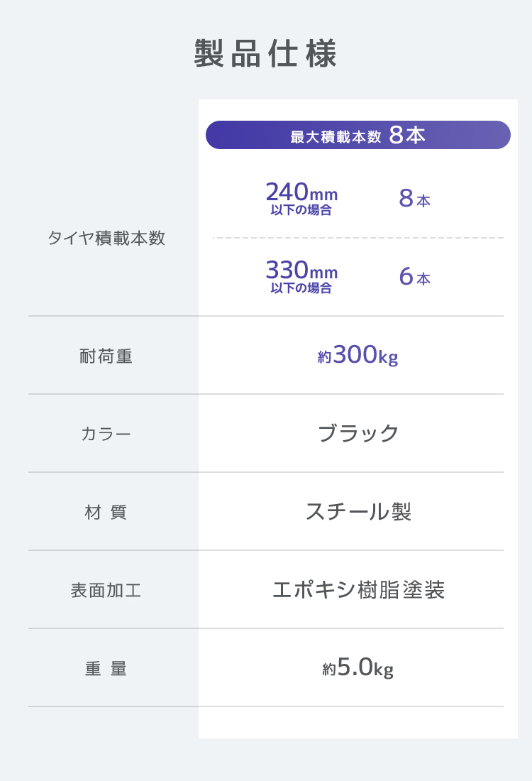Click the 8本 count beside 240mm
The image size is (532, 781).
click(414, 200)
